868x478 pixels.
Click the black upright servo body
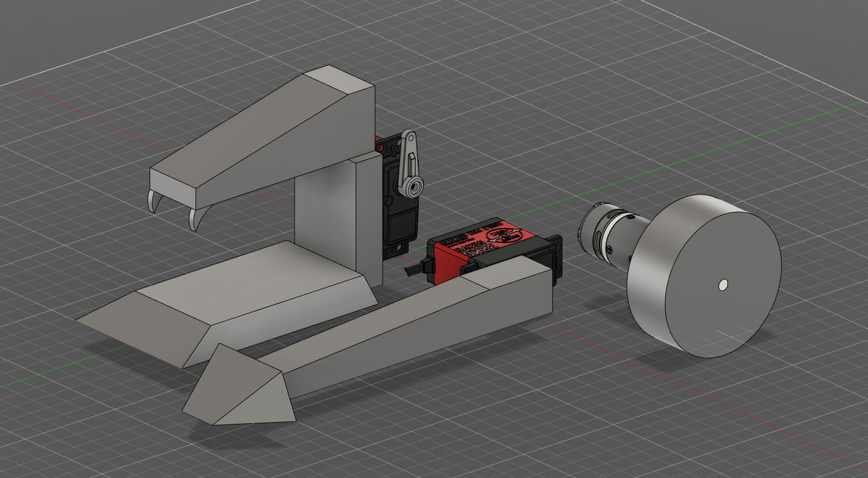tap(395, 225)
